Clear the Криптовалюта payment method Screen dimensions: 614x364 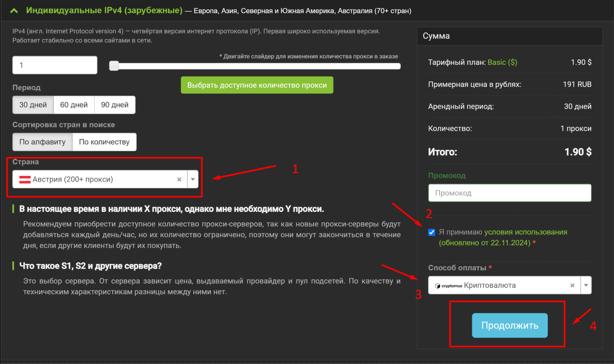572,285
